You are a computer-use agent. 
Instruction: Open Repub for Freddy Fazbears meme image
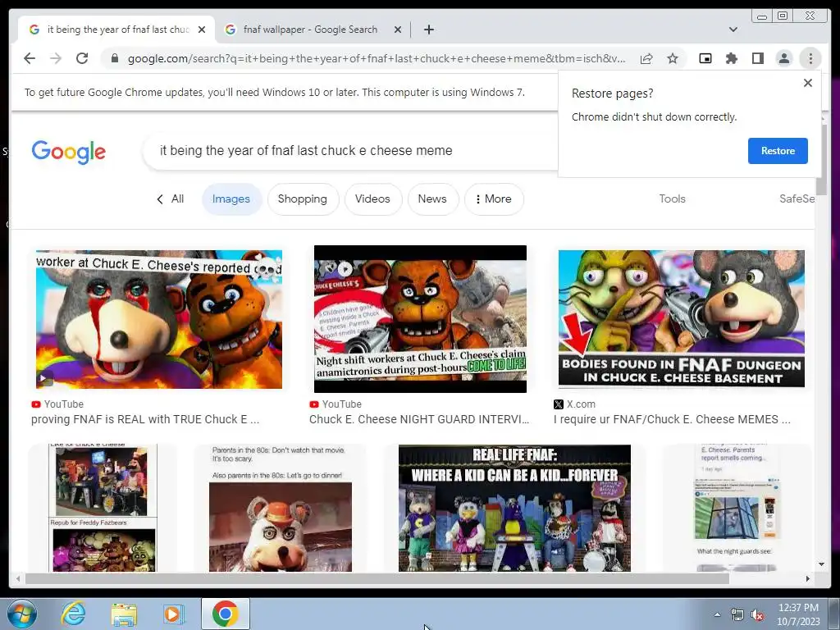(103, 508)
